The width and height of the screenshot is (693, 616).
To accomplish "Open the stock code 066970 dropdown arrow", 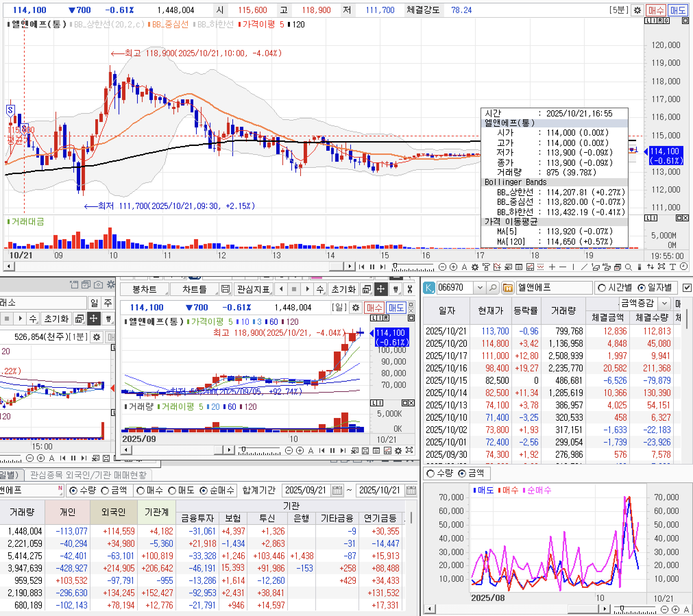I will pyautogui.click(x=480, y=288).
